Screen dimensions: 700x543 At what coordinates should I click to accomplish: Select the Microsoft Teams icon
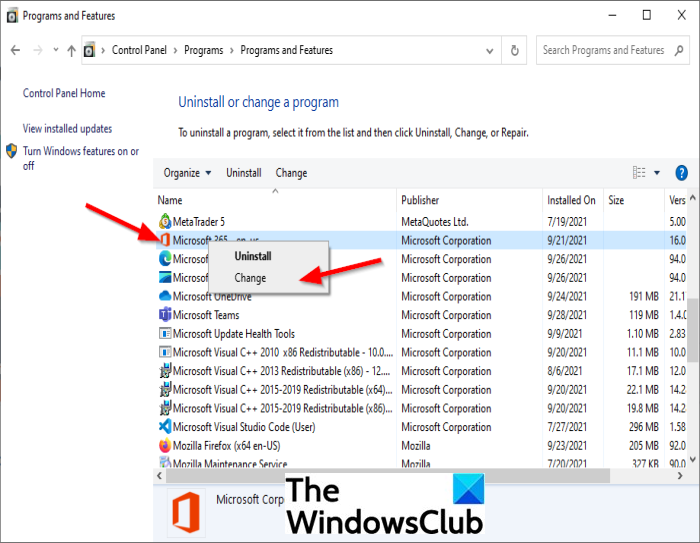[x=165, y=315]
